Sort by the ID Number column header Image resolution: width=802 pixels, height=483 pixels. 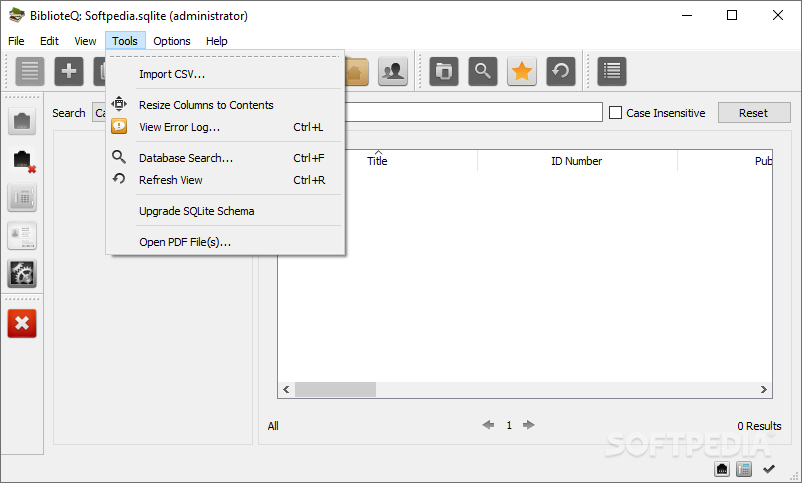pyautogui.click(x=577, y=161)
